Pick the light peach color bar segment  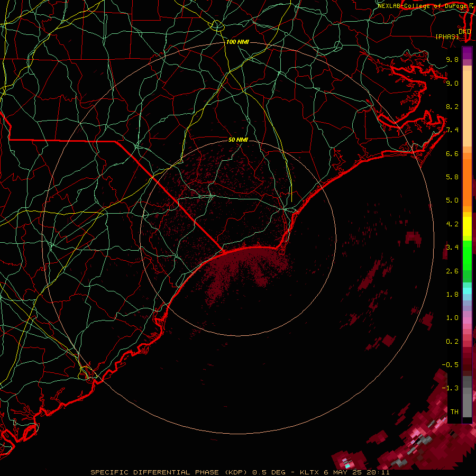coord(467,108)
